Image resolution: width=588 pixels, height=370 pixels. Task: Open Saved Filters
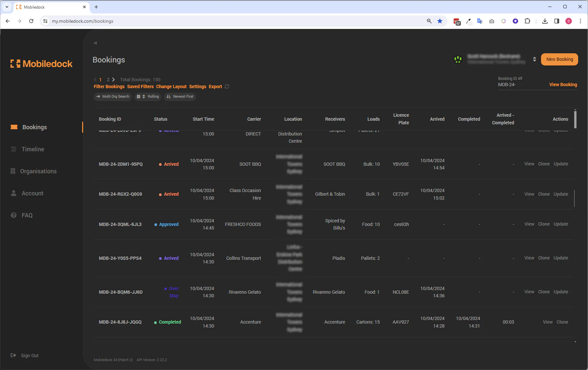(x=140, y=86)
